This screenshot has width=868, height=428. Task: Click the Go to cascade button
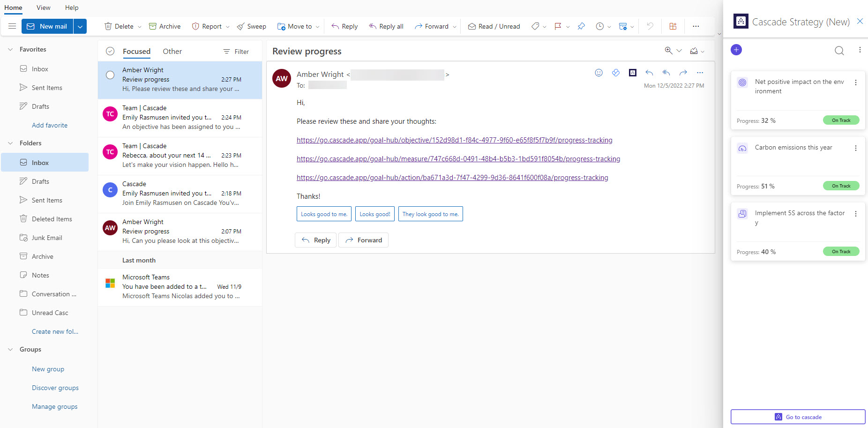(x=798, y=417)
